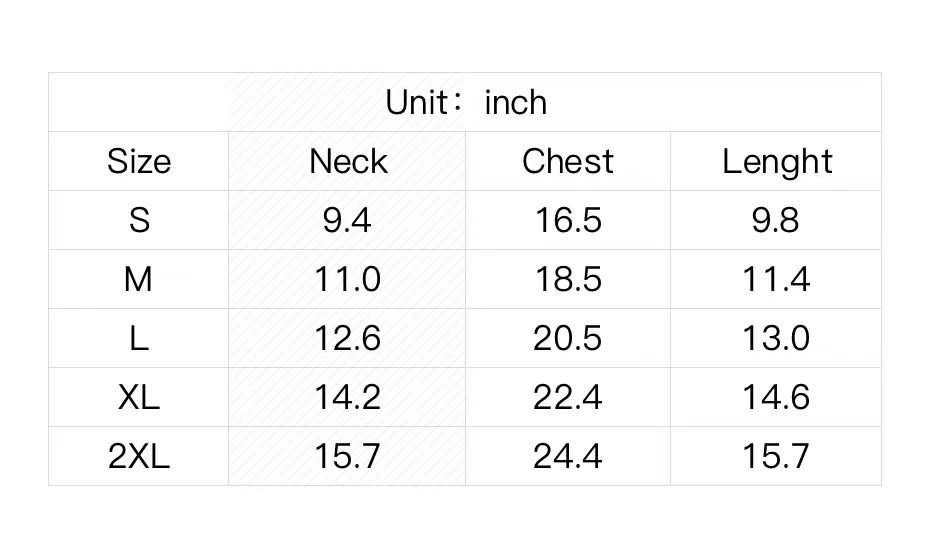Click chest value 18.5 in M row

568,279
